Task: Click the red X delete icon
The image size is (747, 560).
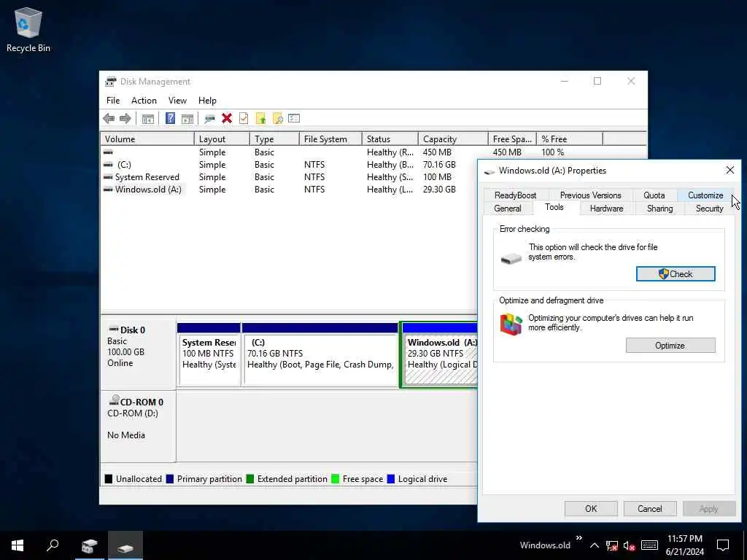Action: click(x=227, y=118)
